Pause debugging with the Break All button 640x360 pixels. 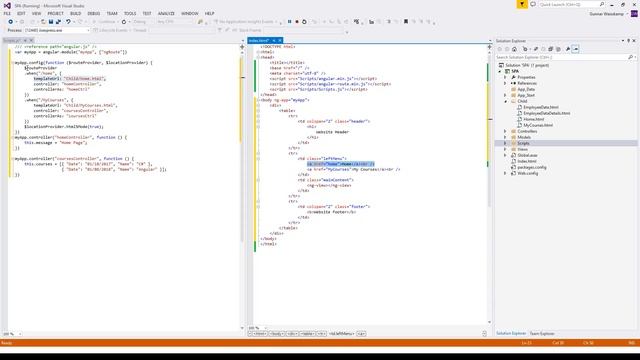289,22
